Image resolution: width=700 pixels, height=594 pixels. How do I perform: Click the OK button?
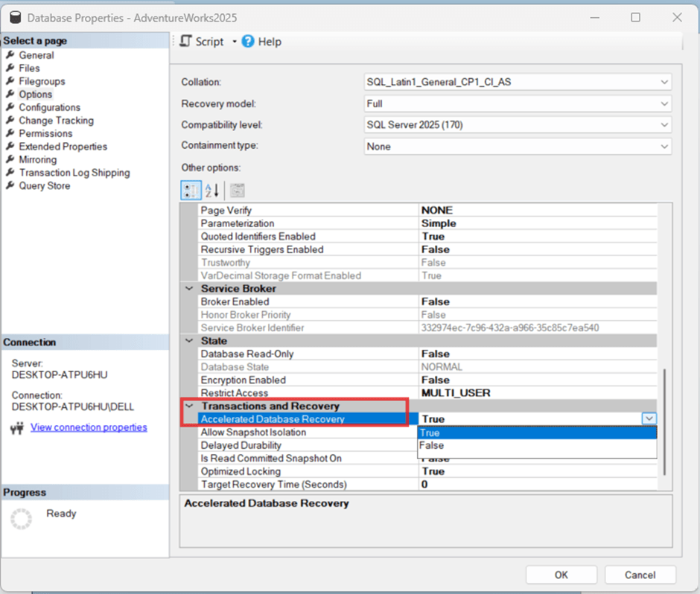[x=561, y=575]
